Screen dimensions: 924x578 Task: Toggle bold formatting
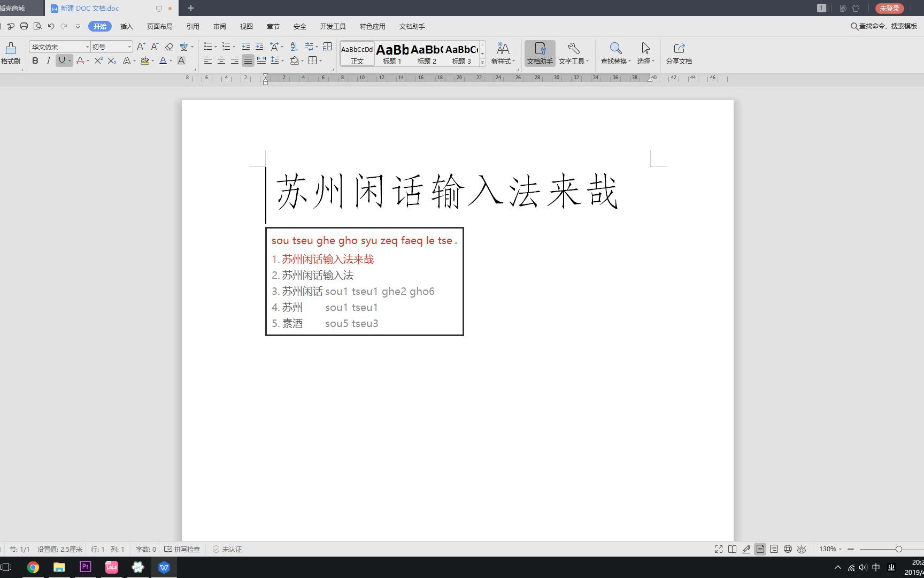pos(35,60)
